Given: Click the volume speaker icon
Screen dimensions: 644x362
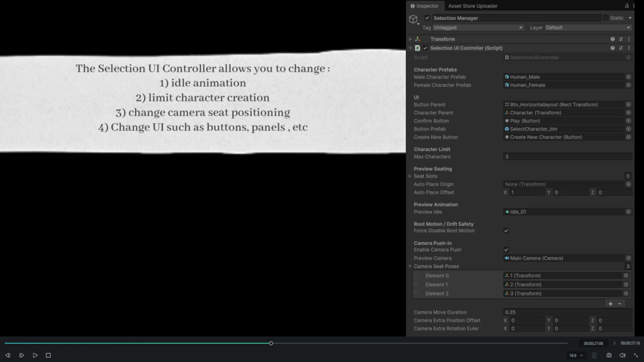Looking at the screenshot, I should click(x=621, y=355).
